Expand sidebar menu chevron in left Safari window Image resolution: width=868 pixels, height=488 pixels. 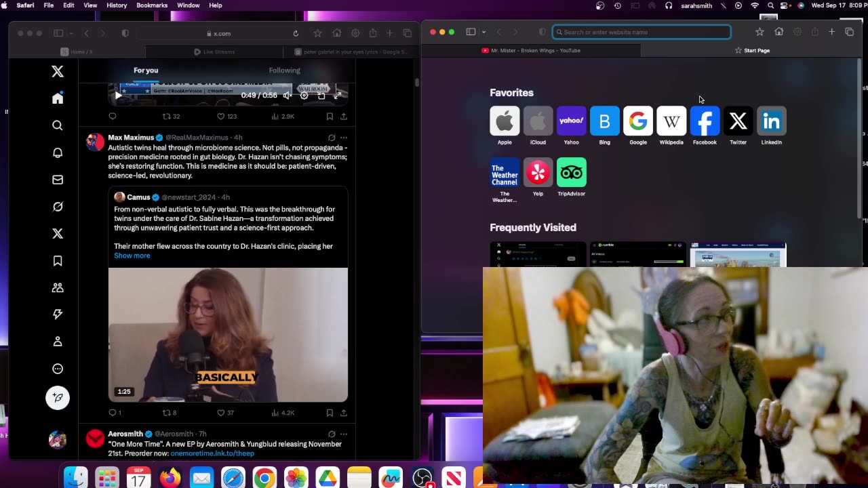pyautogui.click(x=71, y=33)
